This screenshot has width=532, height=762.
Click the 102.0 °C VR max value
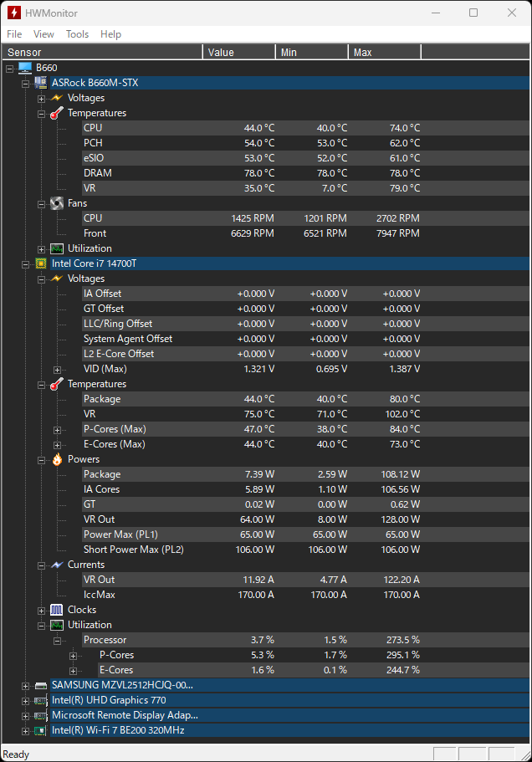pyautogui.click(x=403, y=414)
